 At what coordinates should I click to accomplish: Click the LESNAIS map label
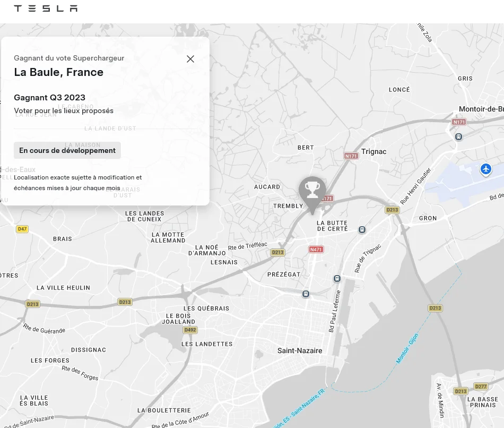(x=224, y=262)
